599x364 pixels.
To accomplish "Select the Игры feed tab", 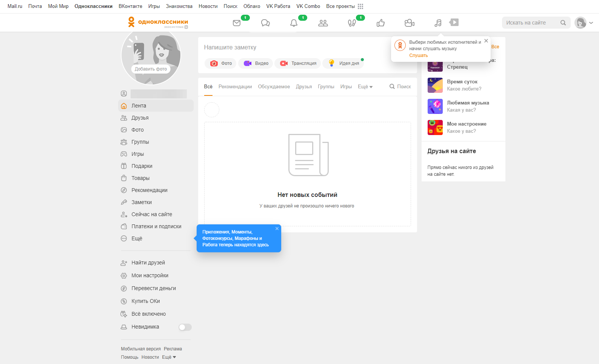I will pyautogui.click(x=346, y=87).
